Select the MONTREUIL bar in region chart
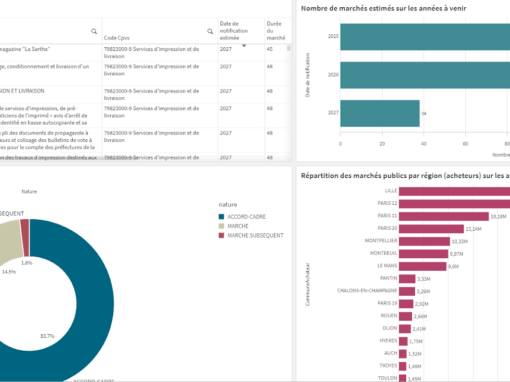510x382 pixels. coord(423,254)
